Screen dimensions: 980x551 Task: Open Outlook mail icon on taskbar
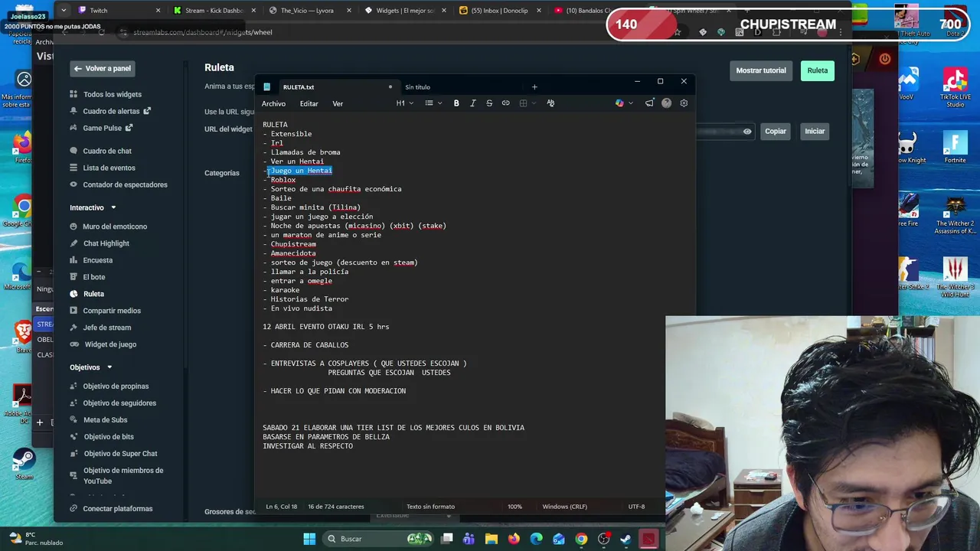coord(559,539)
